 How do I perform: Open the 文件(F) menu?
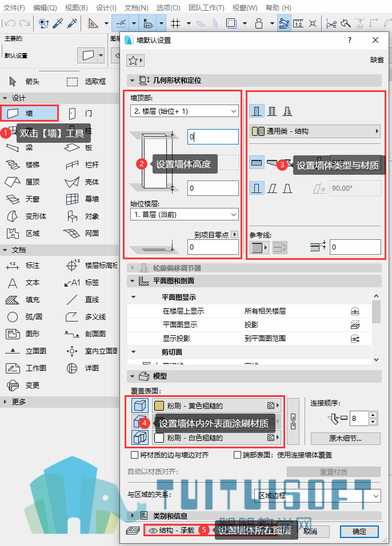pos(14,7)
